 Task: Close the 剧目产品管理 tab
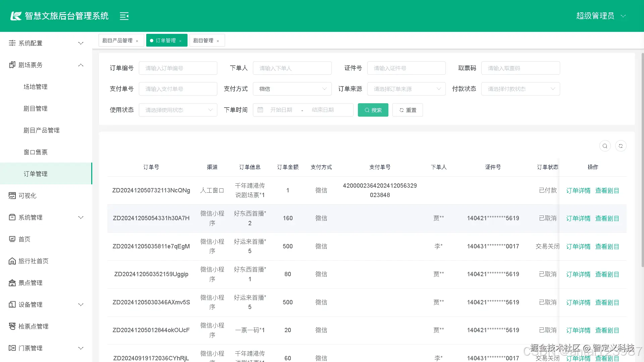(137, 41)
